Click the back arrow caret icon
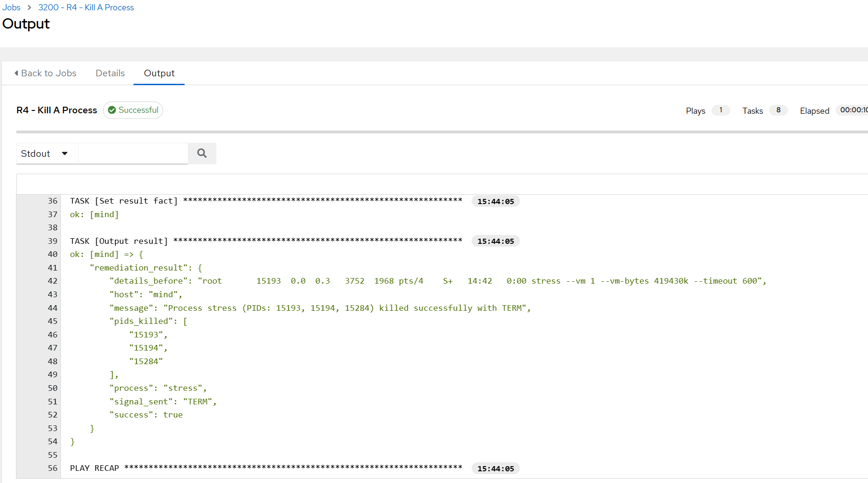 [16, 73]
